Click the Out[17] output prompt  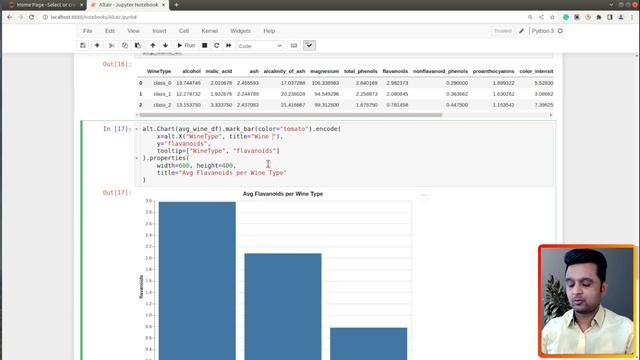117,193
